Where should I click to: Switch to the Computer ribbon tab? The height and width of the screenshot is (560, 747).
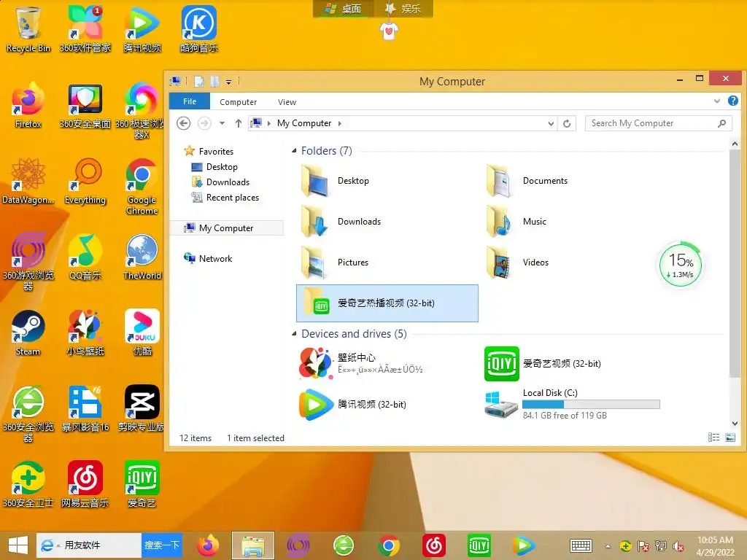click(239, 102)
